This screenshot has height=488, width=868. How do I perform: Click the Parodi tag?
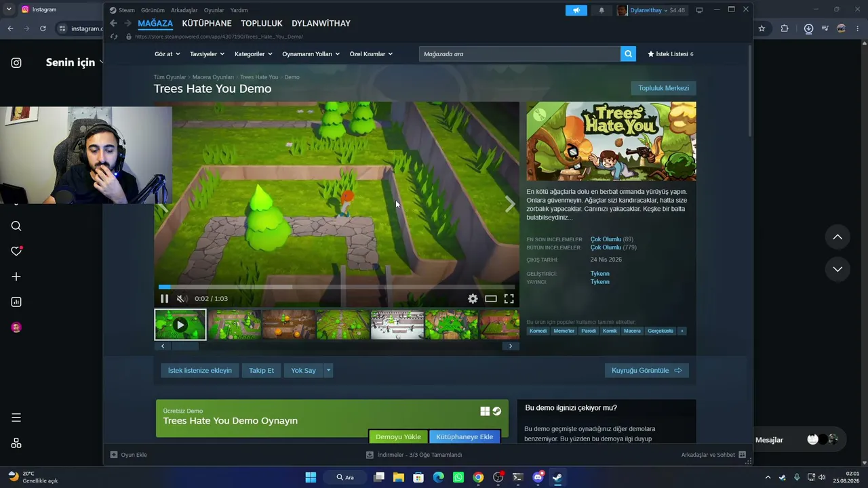click(x=589, y=331)
